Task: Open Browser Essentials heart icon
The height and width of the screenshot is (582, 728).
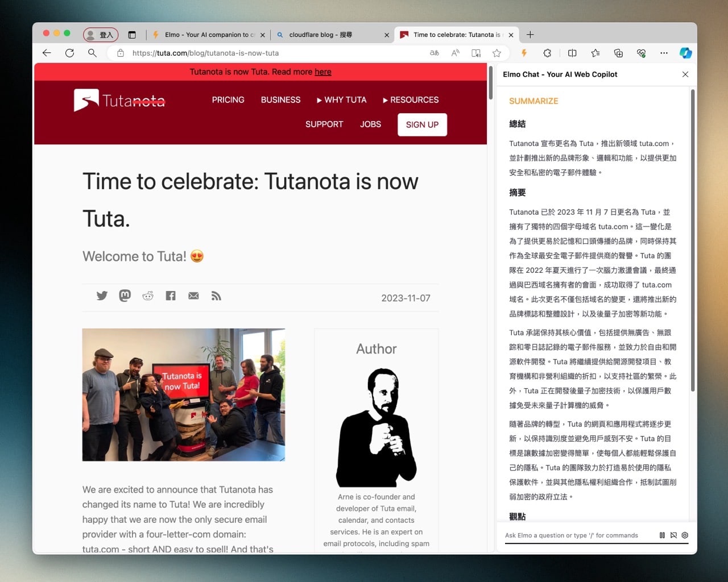Action: click(641, 53)
